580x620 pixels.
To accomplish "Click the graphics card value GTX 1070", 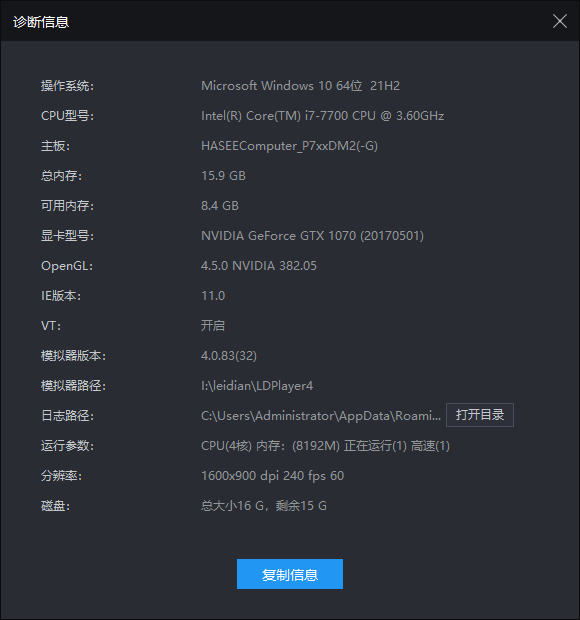I will coord(312,236).
